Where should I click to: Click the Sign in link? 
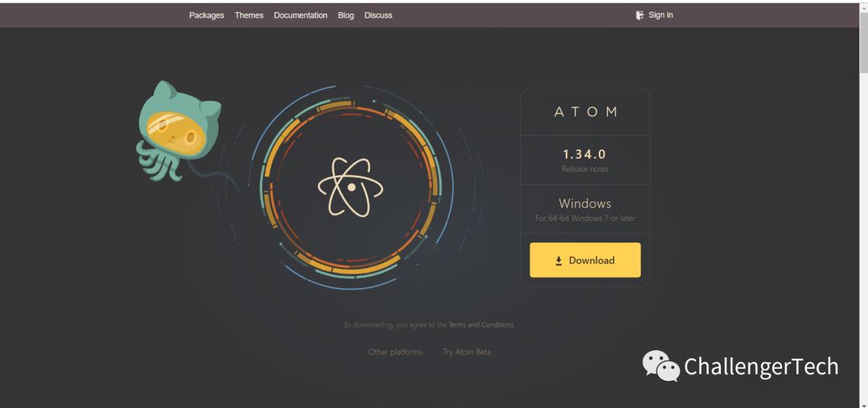[661, 15]
